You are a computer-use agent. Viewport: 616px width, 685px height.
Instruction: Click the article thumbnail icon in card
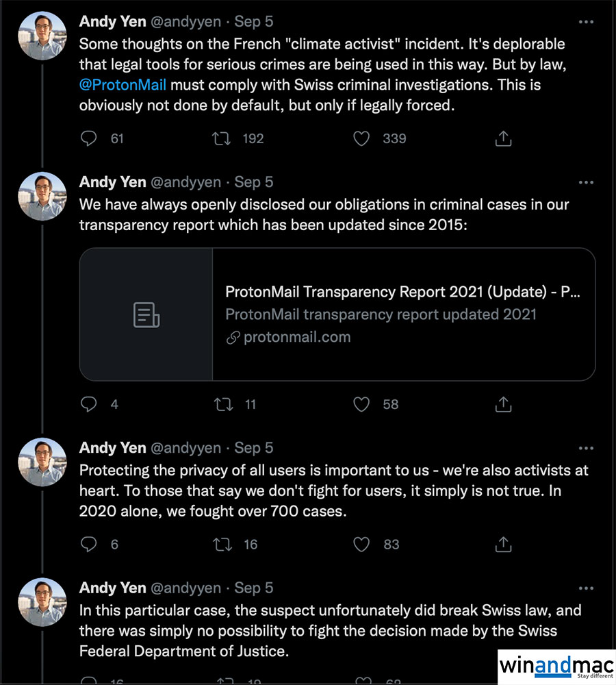point(146,314)
